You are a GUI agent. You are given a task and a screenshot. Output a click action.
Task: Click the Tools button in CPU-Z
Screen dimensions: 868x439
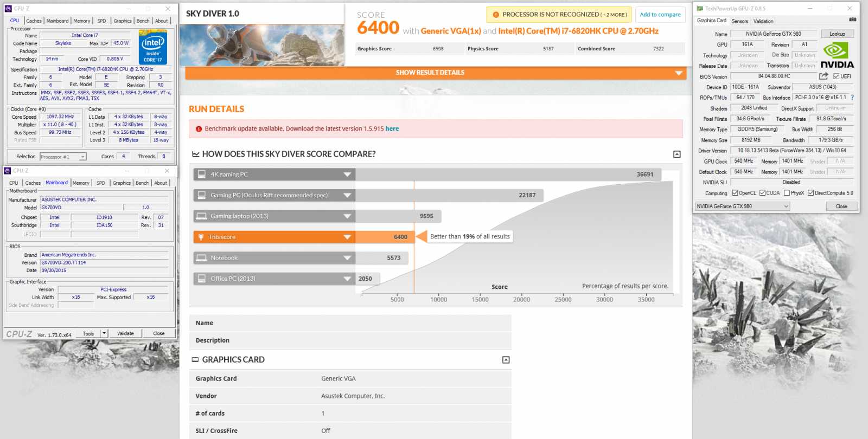(88, 334)
